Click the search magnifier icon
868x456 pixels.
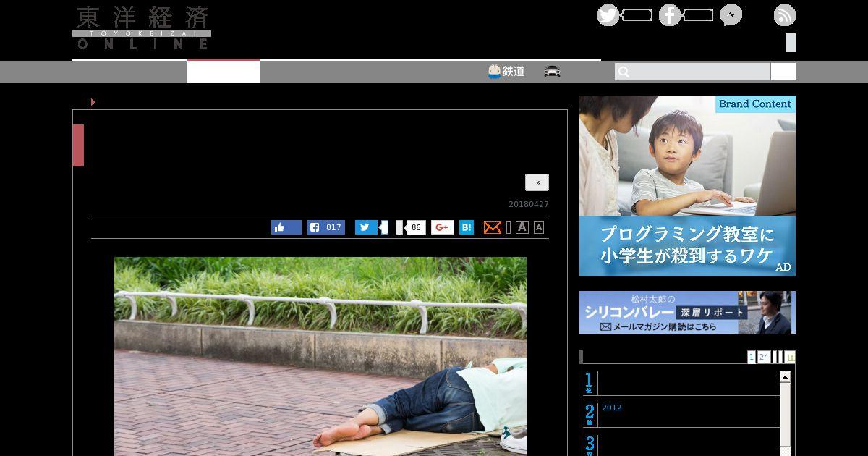[624, 72]
